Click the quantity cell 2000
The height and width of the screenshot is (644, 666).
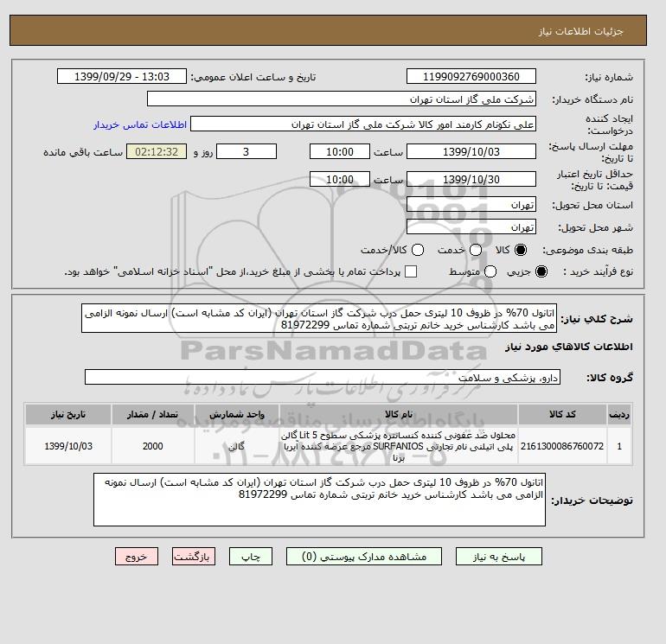pyautogui.click(x=153, y=446)
